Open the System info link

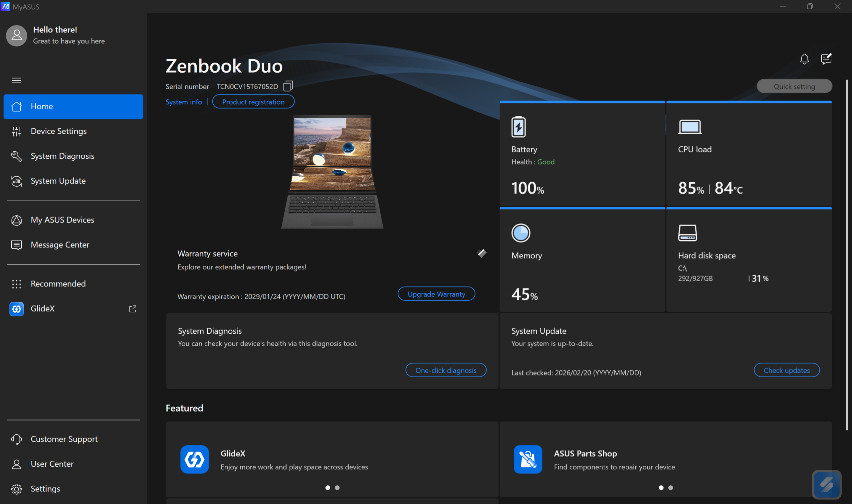[x=183, y=102]
